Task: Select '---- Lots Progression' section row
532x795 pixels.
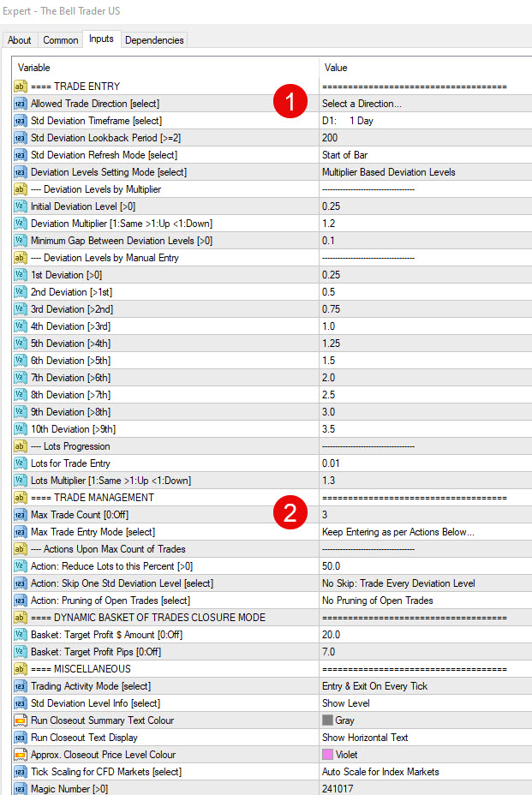Action: [x=272, y=446]
